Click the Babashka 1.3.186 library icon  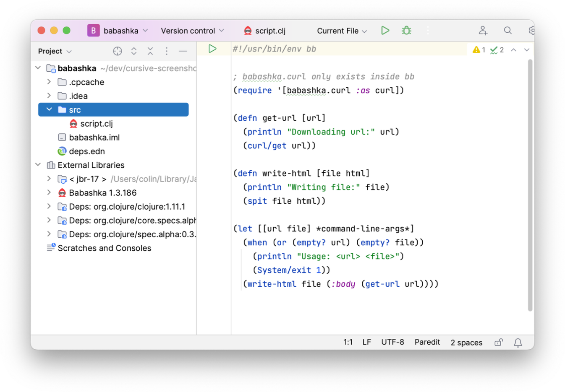pos(62,193)
